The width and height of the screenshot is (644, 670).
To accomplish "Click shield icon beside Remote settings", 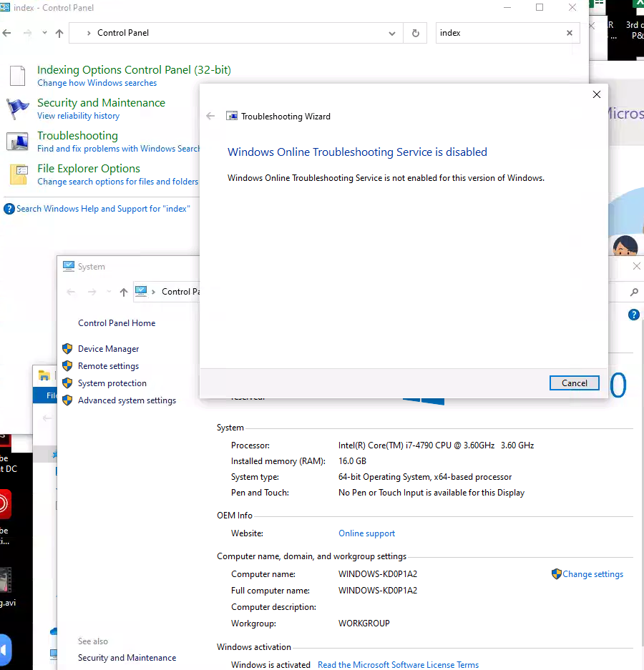I will pos(67,366).
